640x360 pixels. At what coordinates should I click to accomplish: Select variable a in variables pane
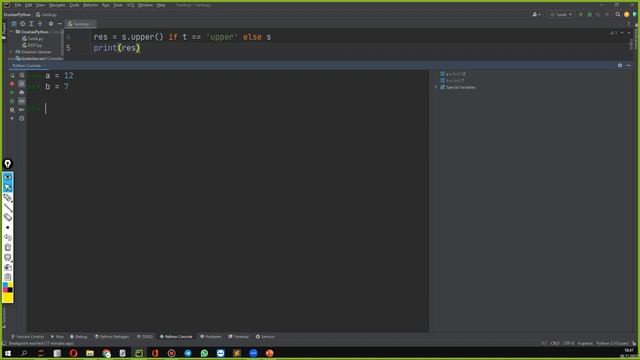click(453, 74)
